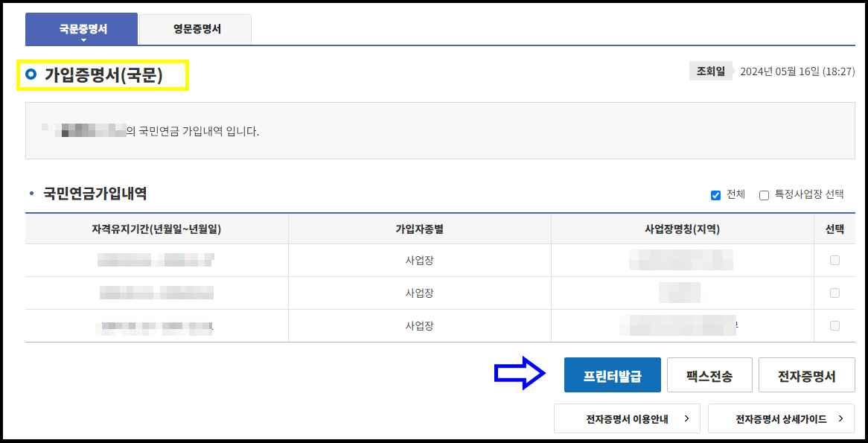Click the 프린터발급 button
Image resolution: width=868 pixels, height=443 pixels.
[612, 375]
